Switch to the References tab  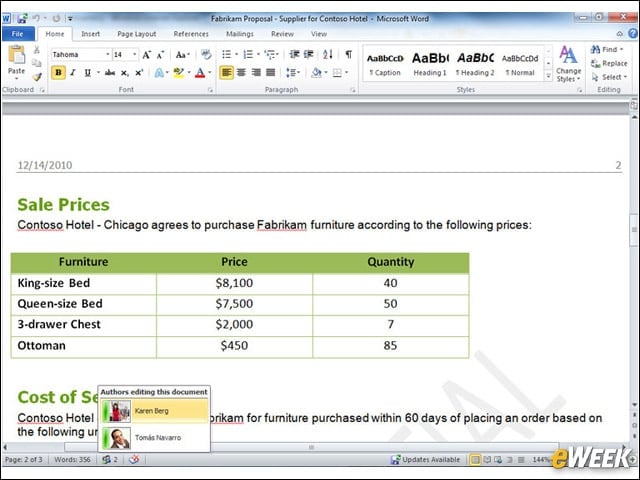pos(191,34)
